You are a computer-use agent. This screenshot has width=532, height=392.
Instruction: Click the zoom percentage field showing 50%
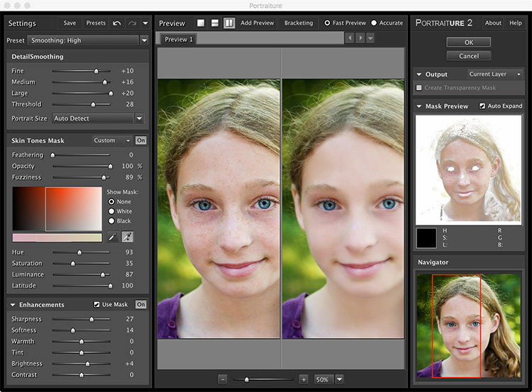323,379
